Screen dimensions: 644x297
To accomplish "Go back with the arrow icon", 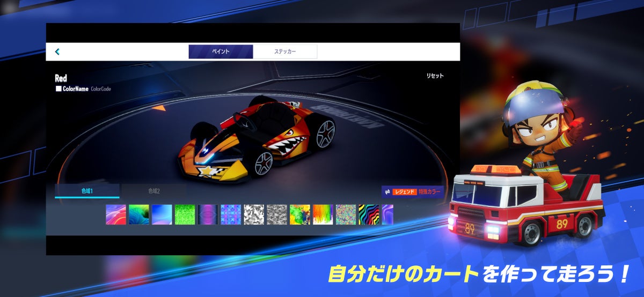I will [x=57, y=51].
